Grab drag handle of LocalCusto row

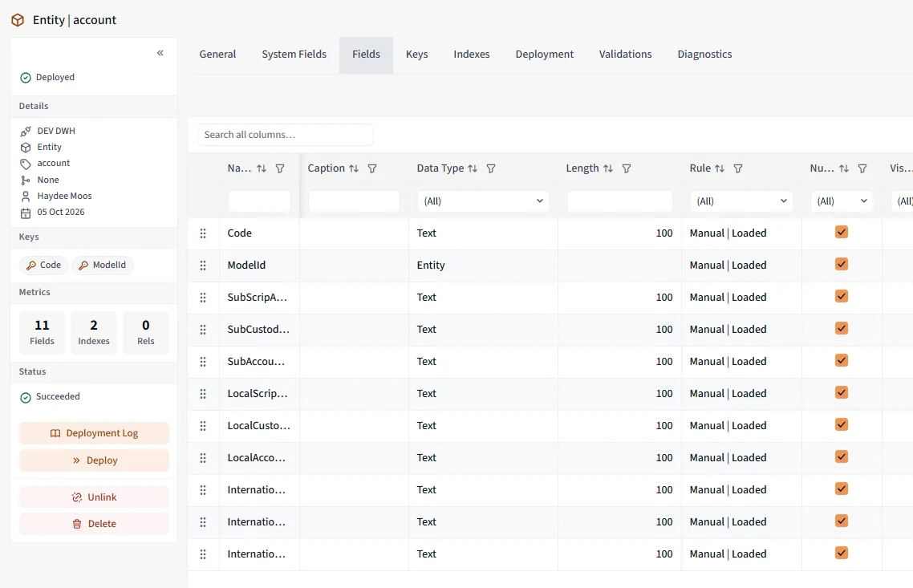coord(203,426)
